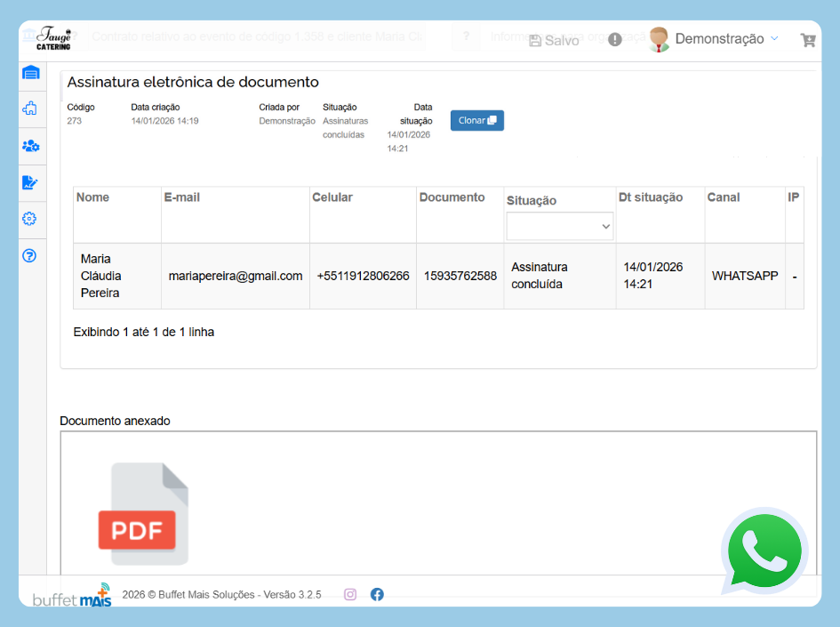Click the E-mail column header
The image size is (840, 627).
pos(182,197)
